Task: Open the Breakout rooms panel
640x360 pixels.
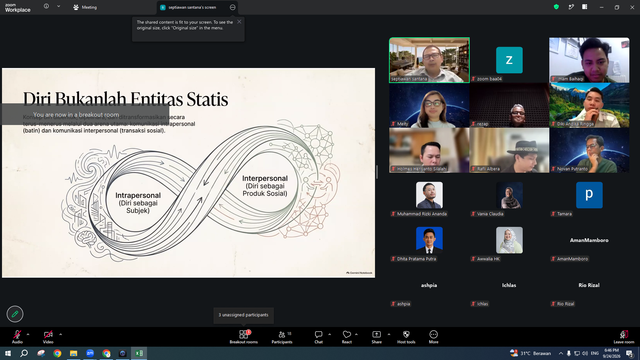Action: [243, 337]
